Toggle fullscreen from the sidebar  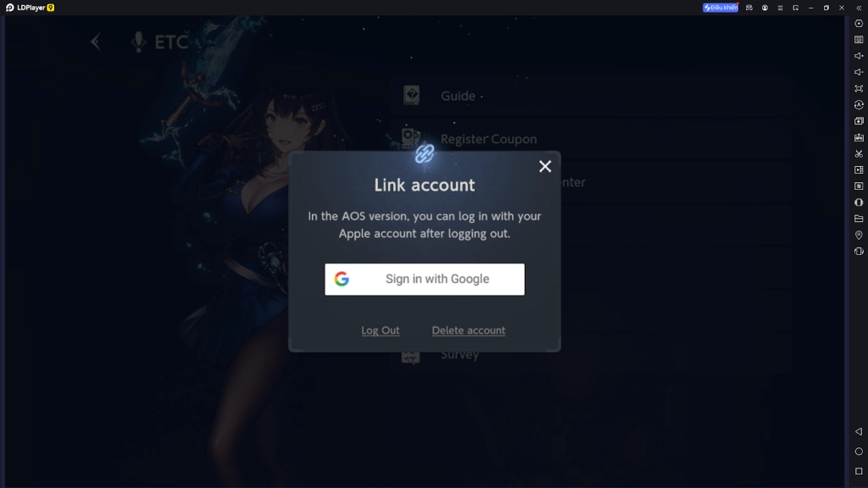click(859, 89)
